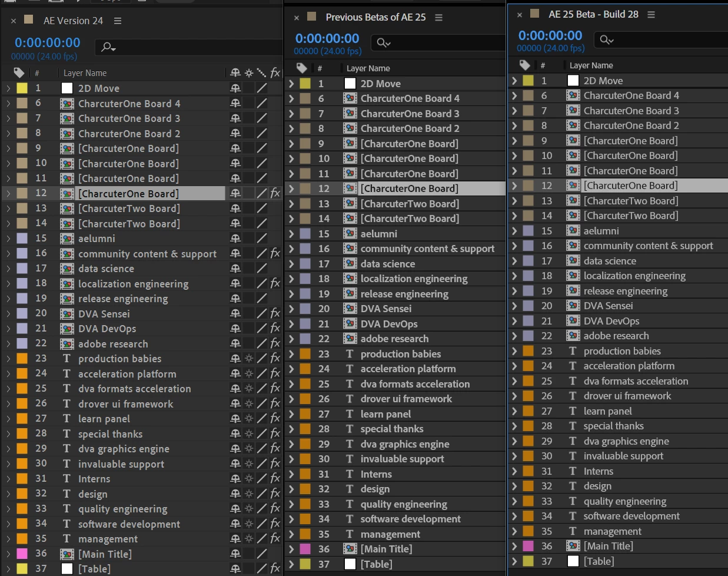Click the search magnifier icon in AE Version 24 panel
The width and height of the screenshot is (728, 576).
tap(108, 47)
